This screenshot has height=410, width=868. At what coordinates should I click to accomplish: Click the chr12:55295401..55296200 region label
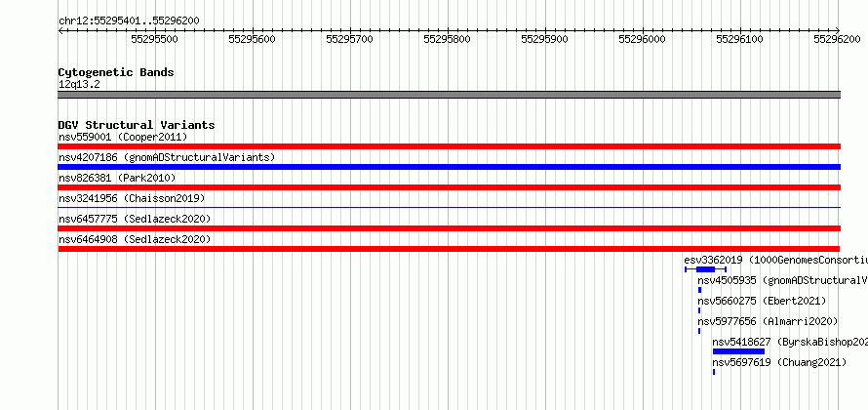129,20
